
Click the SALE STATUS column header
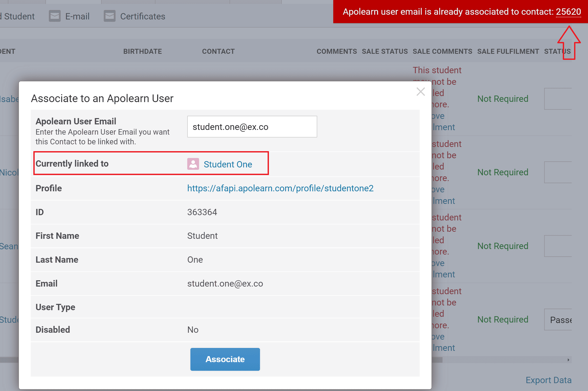[384, 51]
